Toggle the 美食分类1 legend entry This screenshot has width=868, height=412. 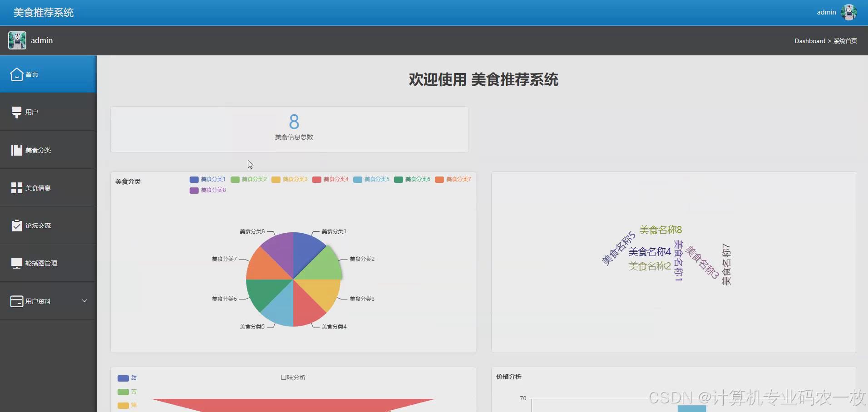click(x=207, y=179)
